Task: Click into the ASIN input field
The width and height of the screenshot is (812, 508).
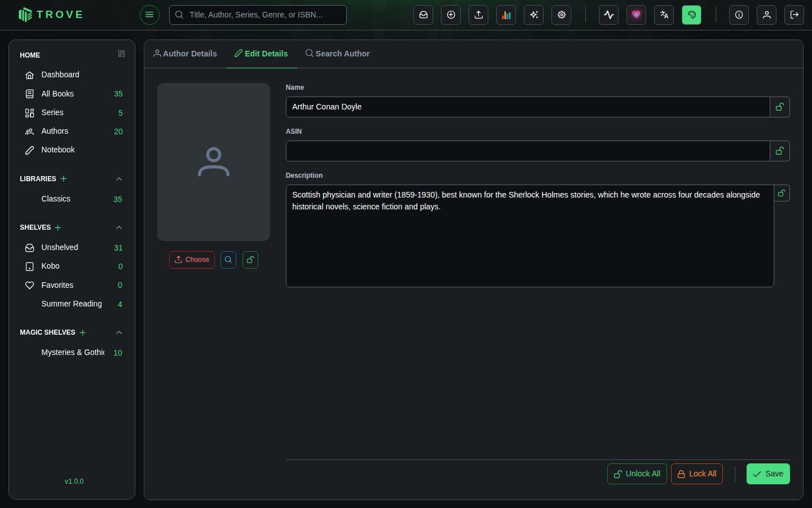Action: [x=528, y=151]
